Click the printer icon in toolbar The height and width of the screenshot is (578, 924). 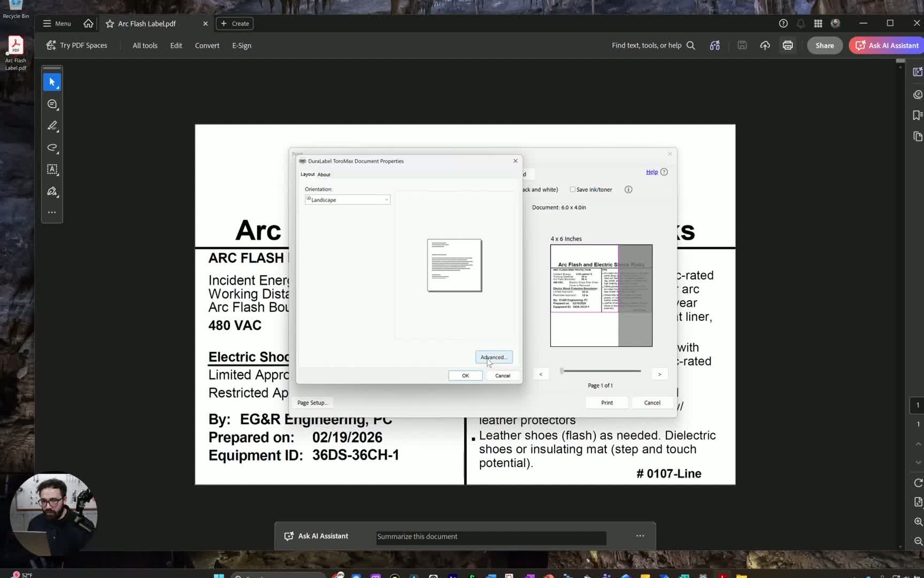788,45
